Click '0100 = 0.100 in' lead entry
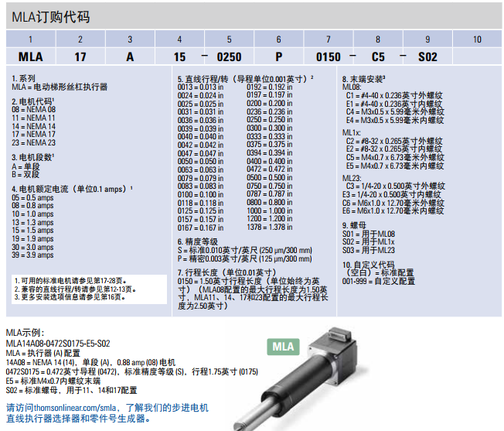The image size is (504, 431). 200,194
